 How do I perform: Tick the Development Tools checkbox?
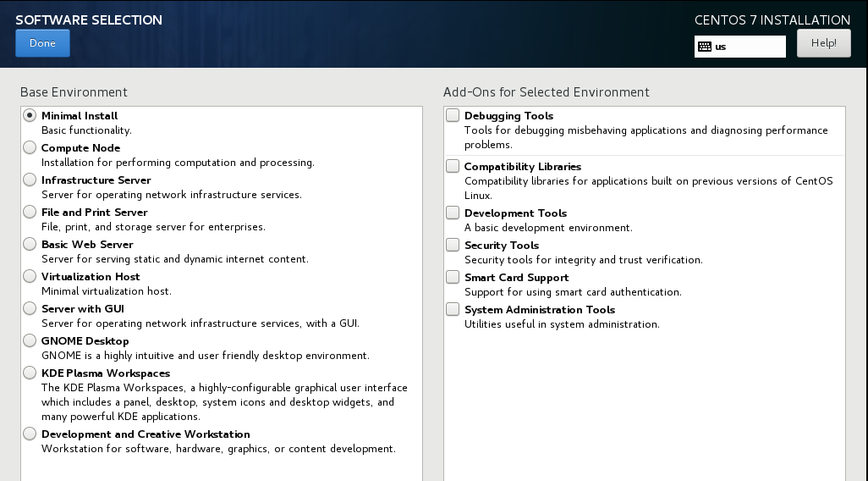pyautogui.click(x=453, y=213)
